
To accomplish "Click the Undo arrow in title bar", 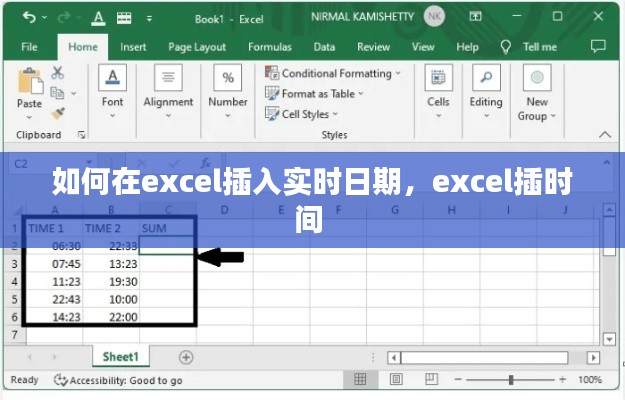I will click(x=28, y=17).
